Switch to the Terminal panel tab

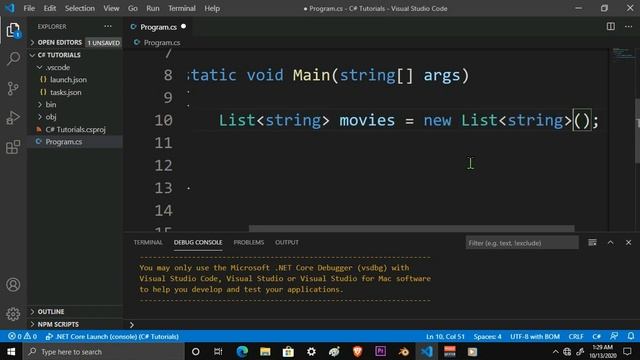click(x=148, y=242)
